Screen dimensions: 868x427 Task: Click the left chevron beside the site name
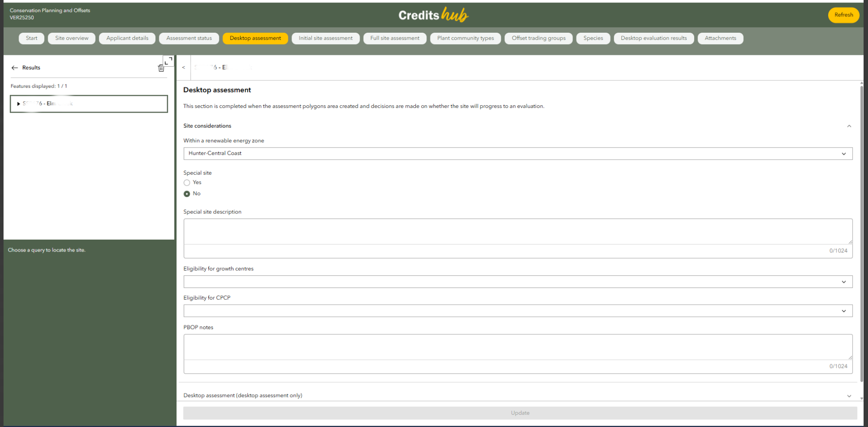click(x=184, y=67)
